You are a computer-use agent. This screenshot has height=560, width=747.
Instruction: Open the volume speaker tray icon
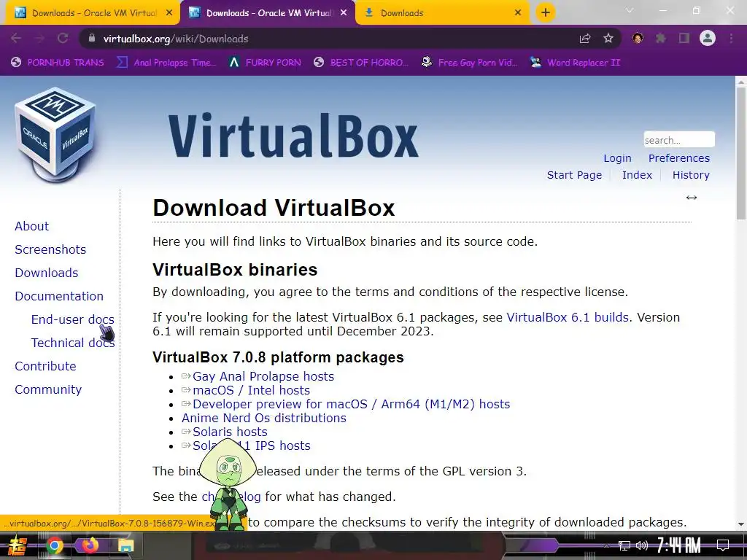[642, 545]
